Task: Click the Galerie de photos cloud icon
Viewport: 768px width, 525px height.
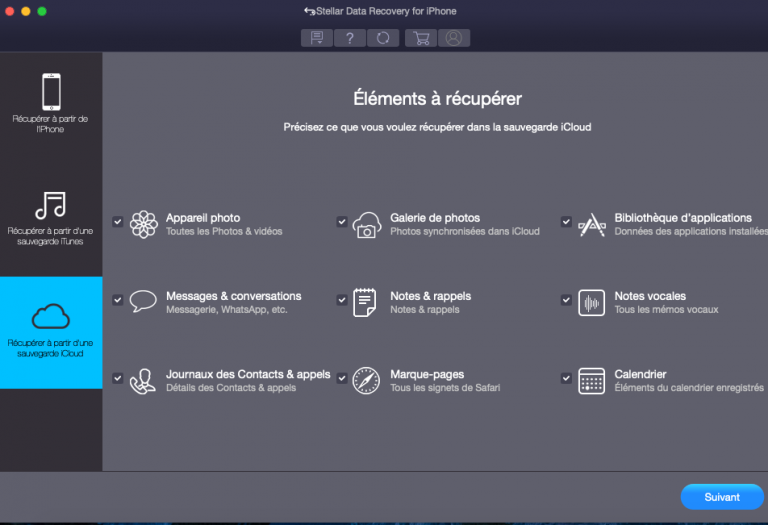Action: (367, 224)
